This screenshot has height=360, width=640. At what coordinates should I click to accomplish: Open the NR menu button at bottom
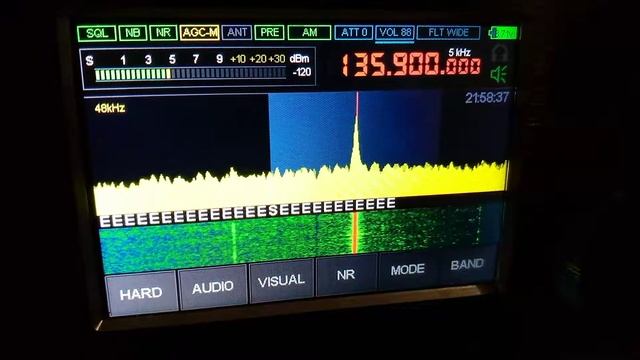point(346,275)
